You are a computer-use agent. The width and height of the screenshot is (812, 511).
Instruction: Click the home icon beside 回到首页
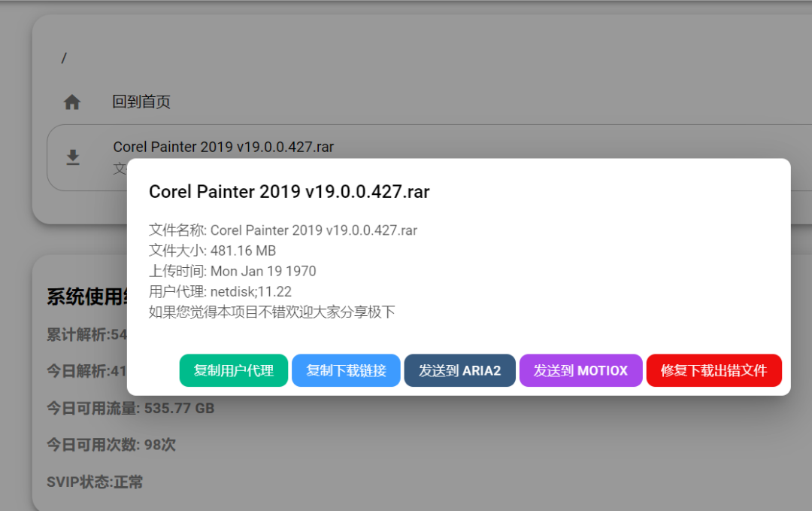[72, 102]
